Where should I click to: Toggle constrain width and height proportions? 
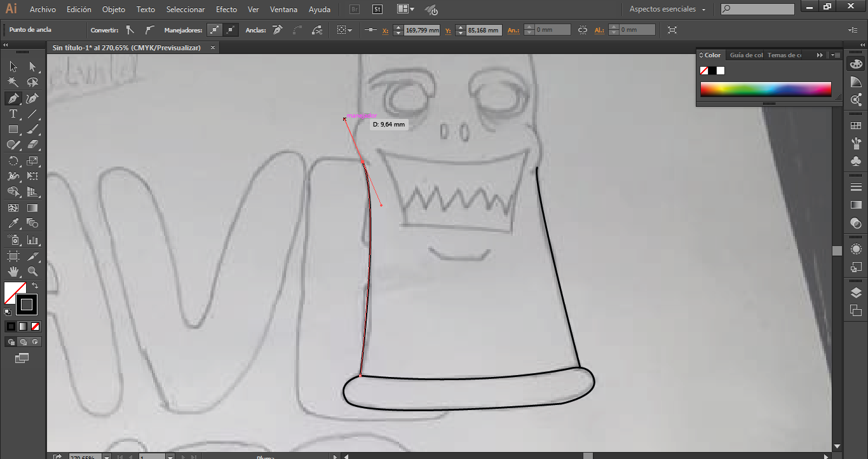tap(583, 30)
